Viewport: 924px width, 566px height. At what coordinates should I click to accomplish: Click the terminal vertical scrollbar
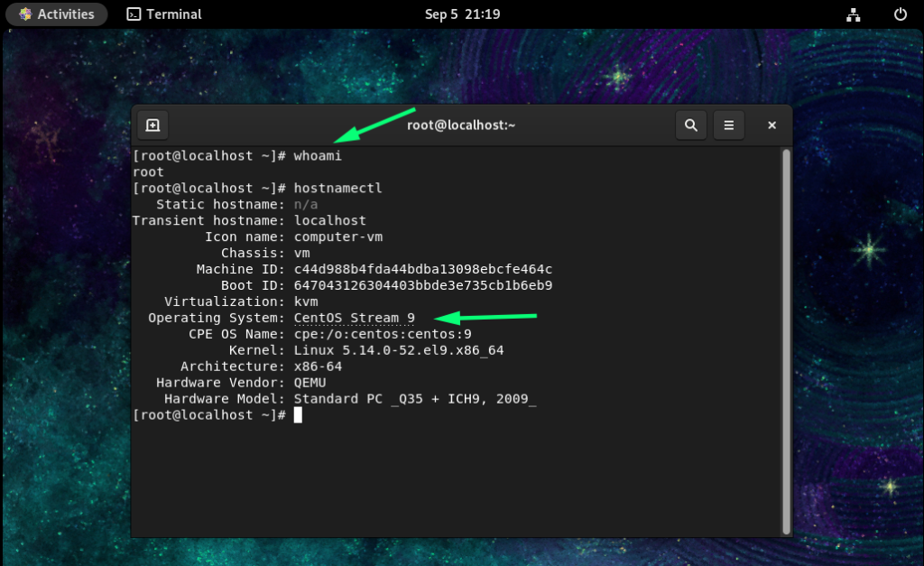(x=786, y=342)
